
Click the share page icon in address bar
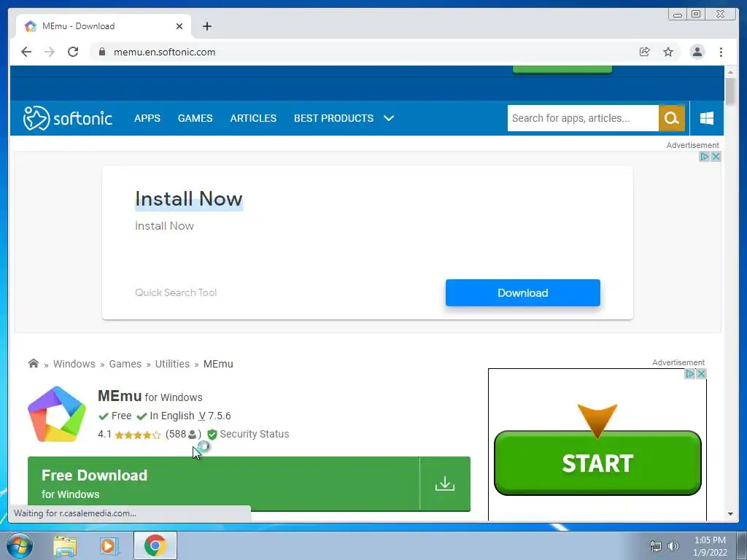645,52
